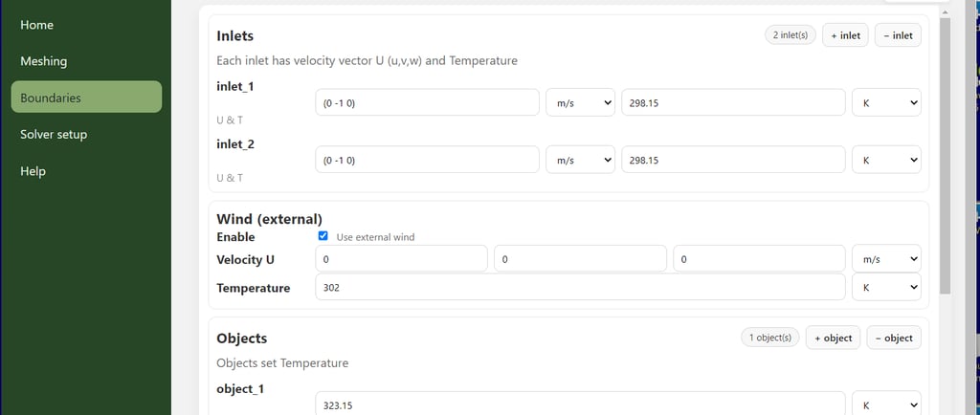Open inlet_1 temperature unit dropdown
980x415 pixels.
point(886,102)
